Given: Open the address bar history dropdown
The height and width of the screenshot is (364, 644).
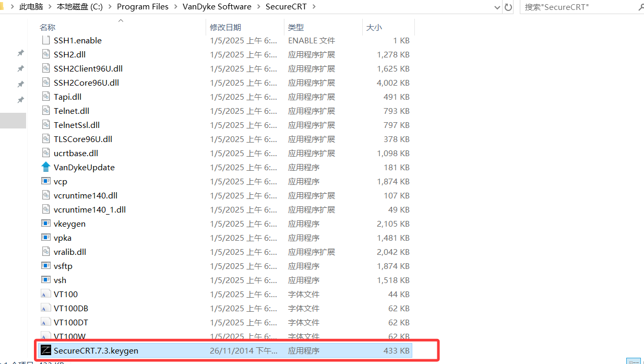Looking at the screenshot, I should click(x=497, y=7).
